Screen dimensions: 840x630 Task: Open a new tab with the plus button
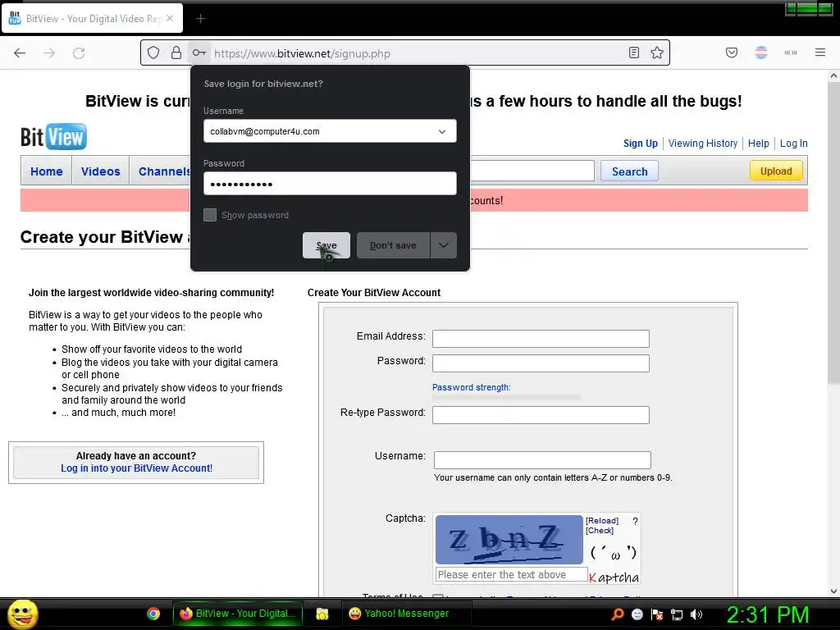point(200,19)
